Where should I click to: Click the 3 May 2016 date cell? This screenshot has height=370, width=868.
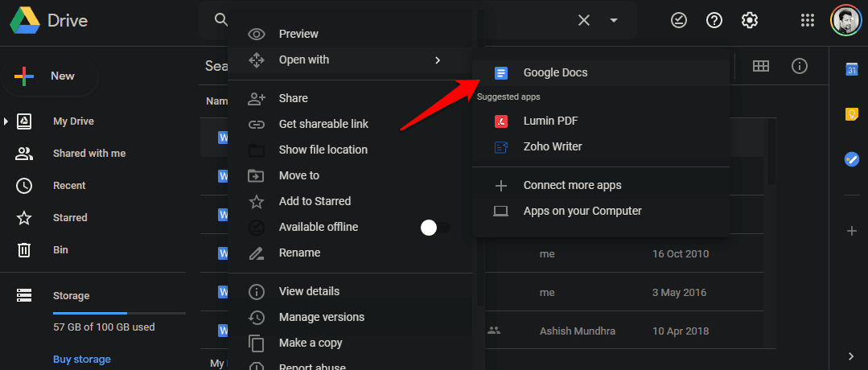point(679,293)
